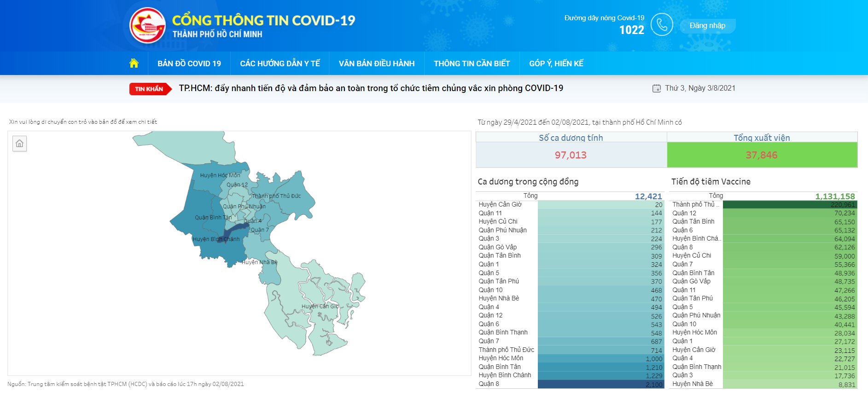The width and height of the screenshot is (868, 409).
Task: Select THÔNG TIN CẦN BIẾT menu item
Action: pyautogui.click(x=472, y=63)
